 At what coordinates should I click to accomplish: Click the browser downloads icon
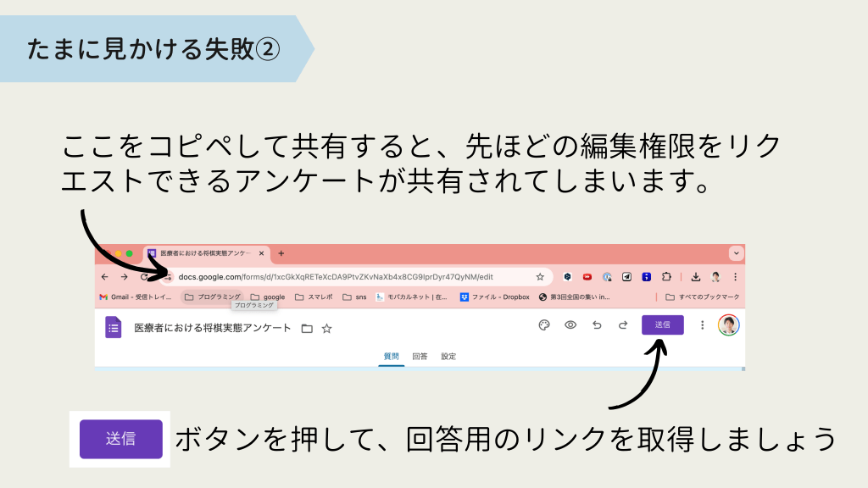[695, 276]
